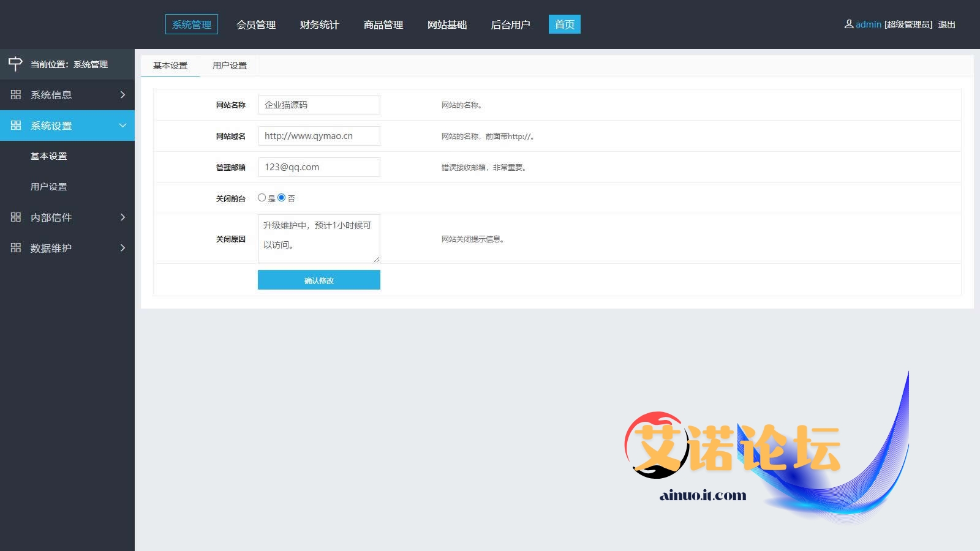This screenshot has height=551, width=980.
Task: Select the 是 radio for 关闭前台
Action: pos(262,198)
